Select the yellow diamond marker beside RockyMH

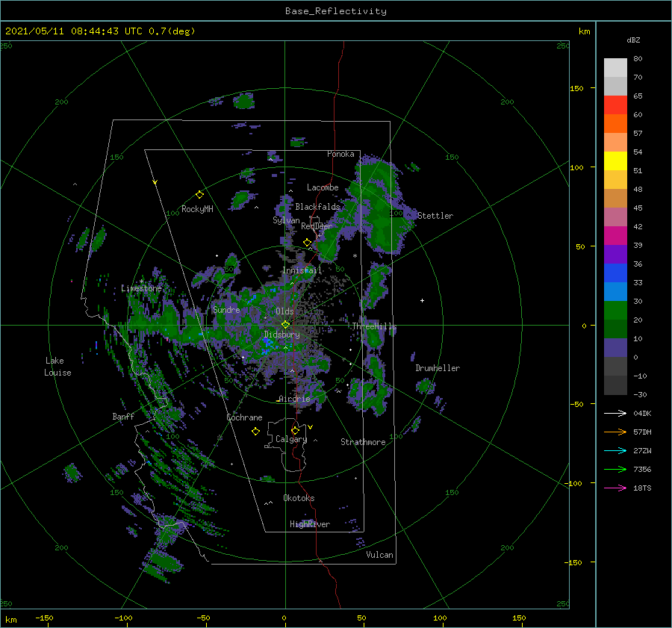[x=199, y=195]
